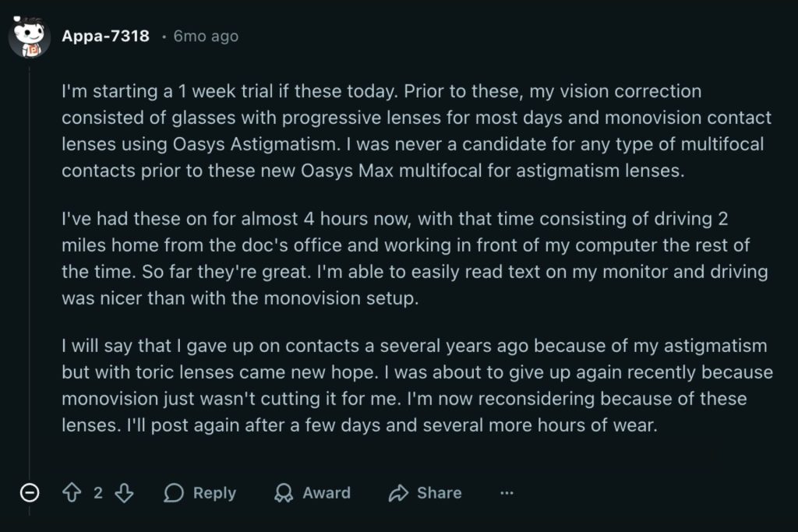Screen dimensions: 798x532
Task: Click the Reply speech-bubble icon
Action: [173, 492]
